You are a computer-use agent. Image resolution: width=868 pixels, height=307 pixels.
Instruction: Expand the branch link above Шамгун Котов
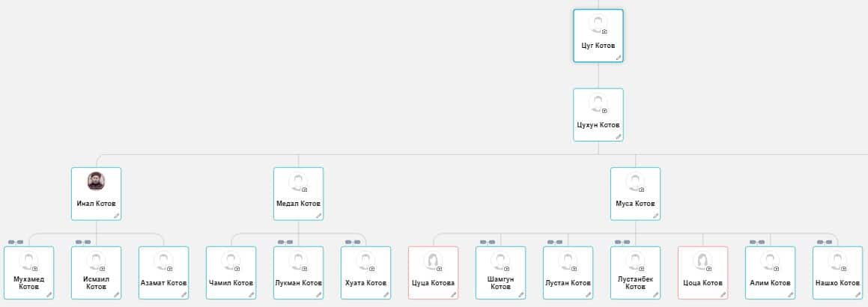click(487, 242)
